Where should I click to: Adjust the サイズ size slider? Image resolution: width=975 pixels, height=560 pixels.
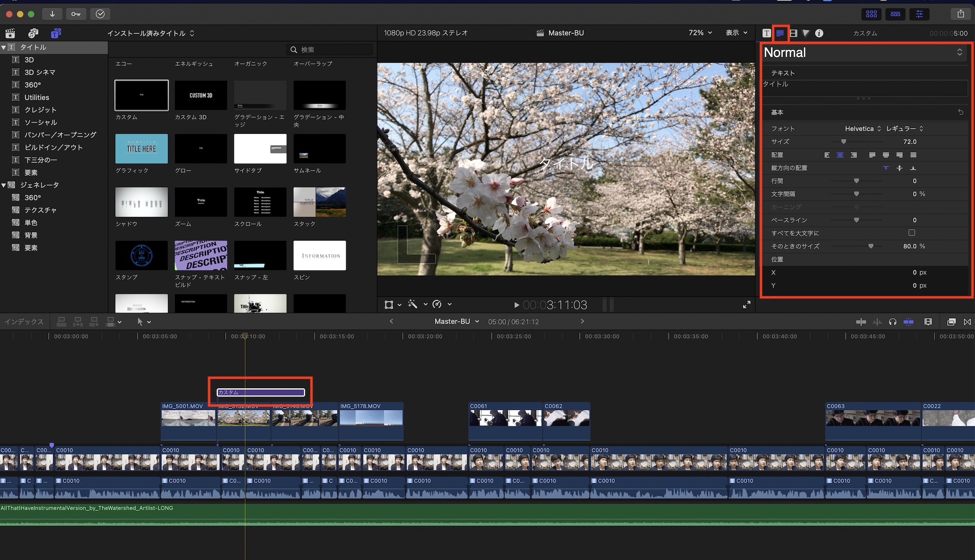843,142
